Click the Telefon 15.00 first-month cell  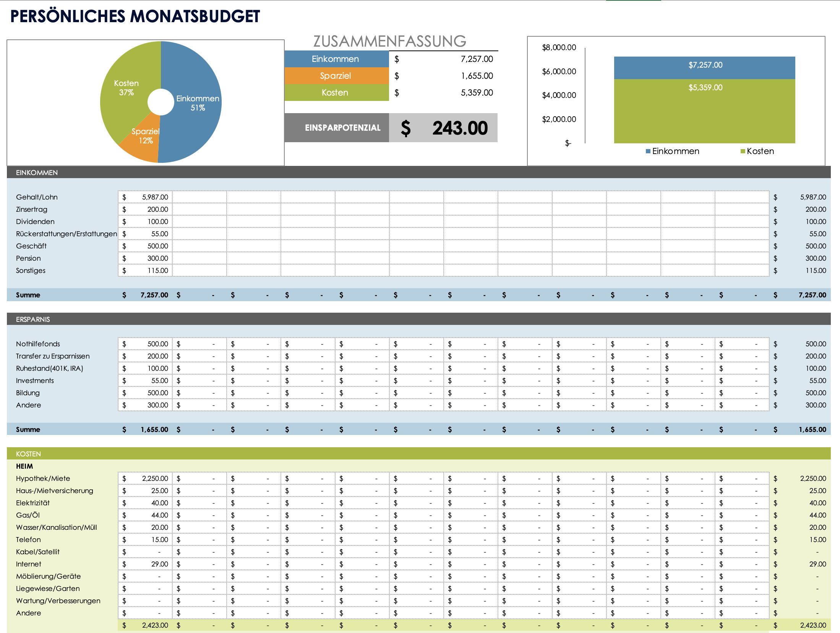coord(145,539)
